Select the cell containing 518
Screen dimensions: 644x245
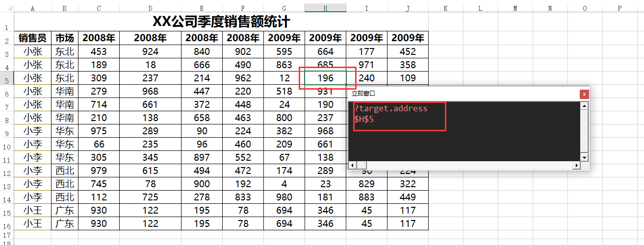(x=284, y=91)
